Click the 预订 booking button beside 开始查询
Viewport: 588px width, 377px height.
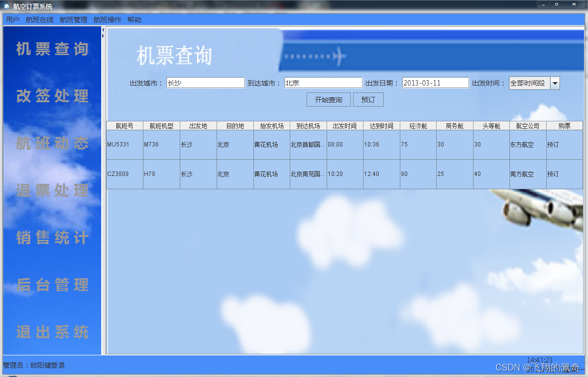tap(368, 99)
